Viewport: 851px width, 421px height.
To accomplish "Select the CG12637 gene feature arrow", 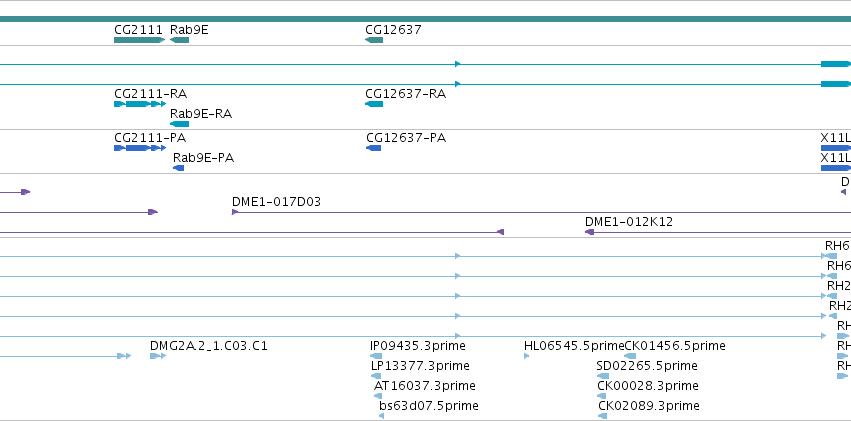I will (374, 40).
